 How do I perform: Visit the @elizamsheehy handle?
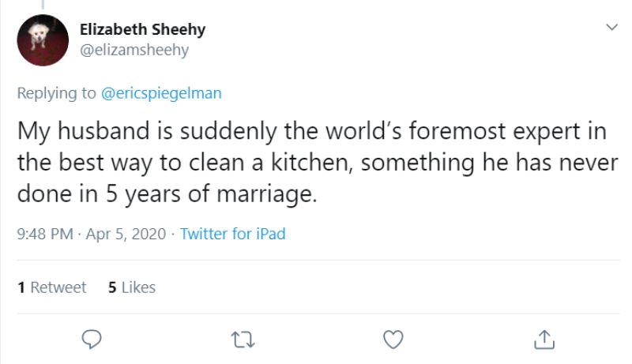(x=134, y=50)
